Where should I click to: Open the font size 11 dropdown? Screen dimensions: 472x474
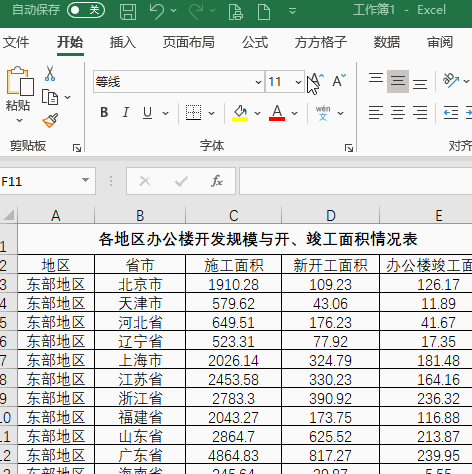pyautogui.click(x=298, y=82)
